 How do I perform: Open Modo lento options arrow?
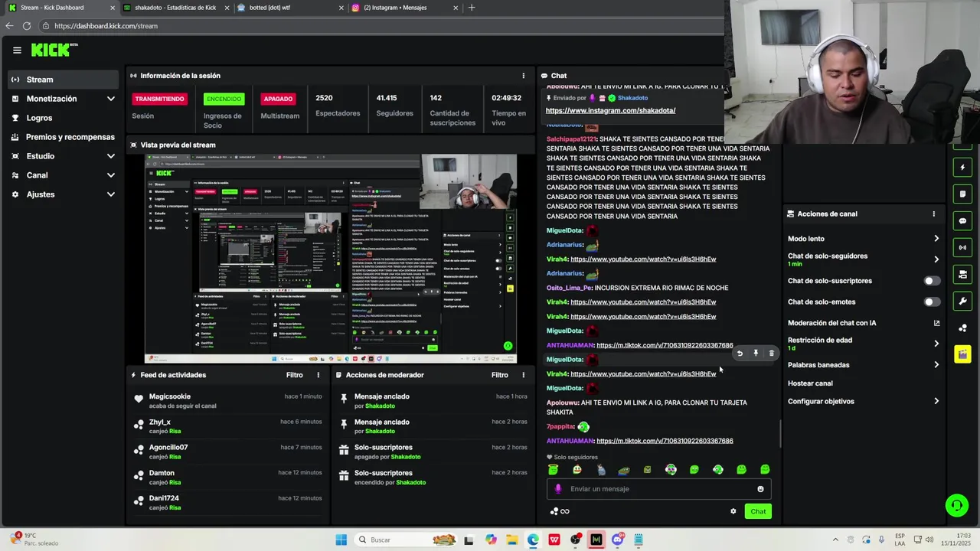936,239
